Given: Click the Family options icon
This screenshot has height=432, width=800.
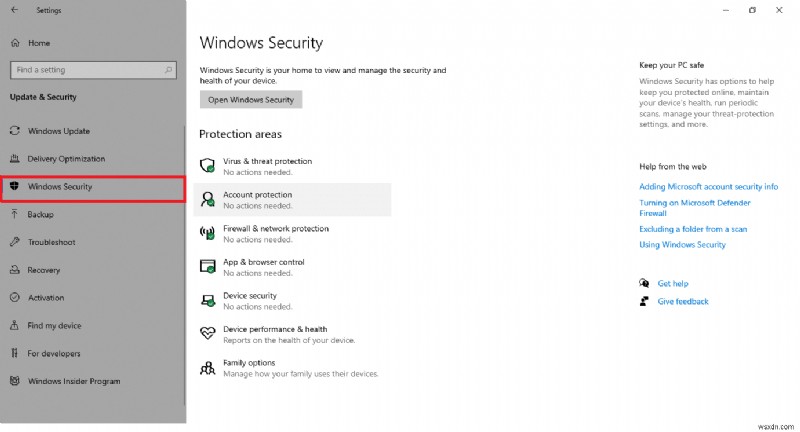Looking at the screenshot, I should point(208,368).
